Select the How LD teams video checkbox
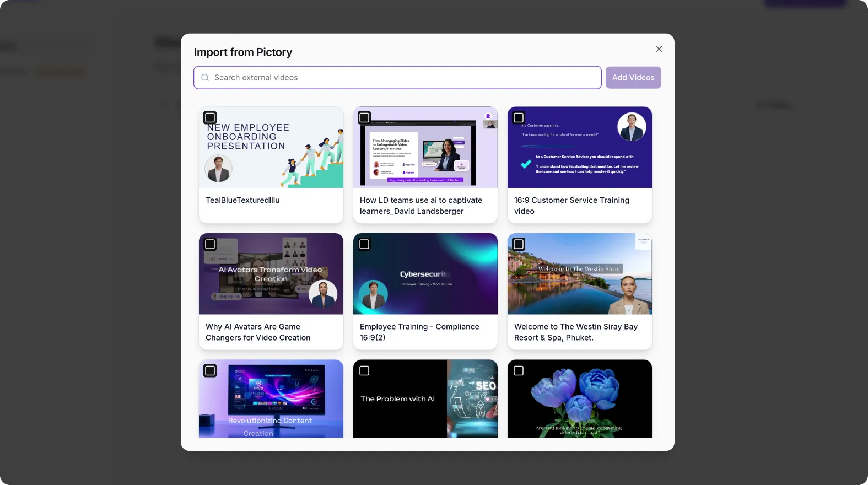Viewport: 868px width, 485px height. (364, 118)
